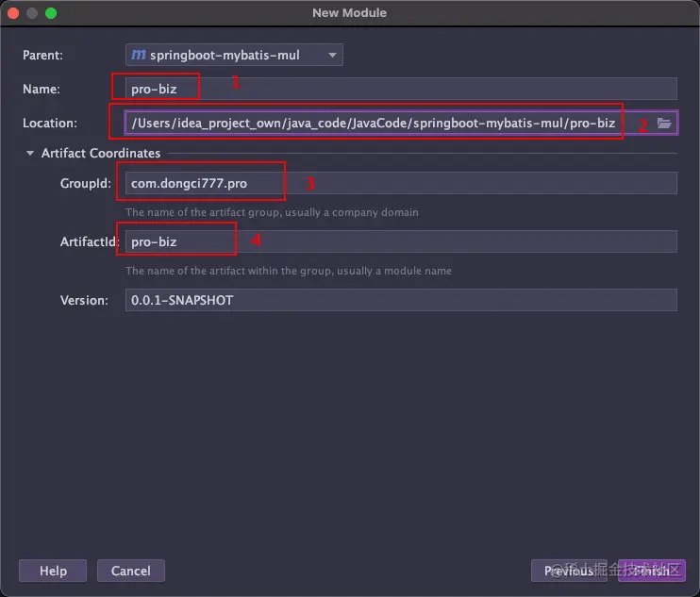
Task: Click the 'Location:' label
Action: pos(50,123)
